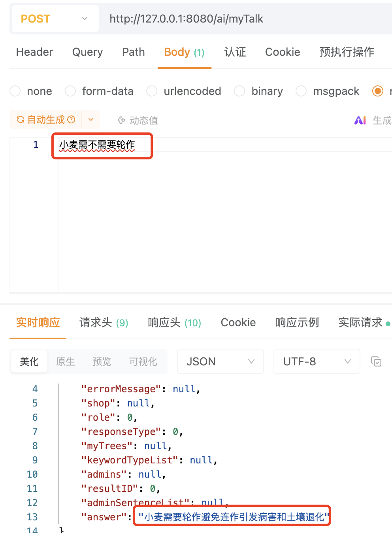This screenshot has height=533, width=392.
Task: Open the 响应头 (10) response headers tab
Action: pos(174,322)
